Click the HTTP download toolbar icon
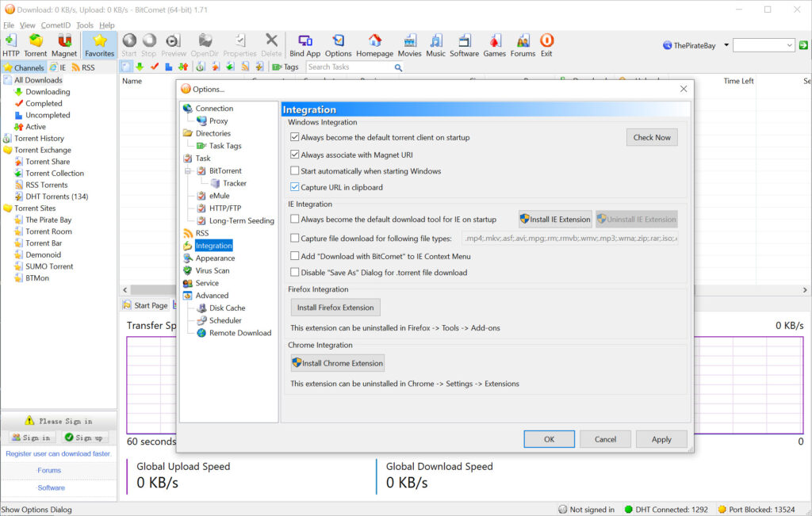Image resolution: width=812 pixels, height=516 pixels. click(11, 45)
